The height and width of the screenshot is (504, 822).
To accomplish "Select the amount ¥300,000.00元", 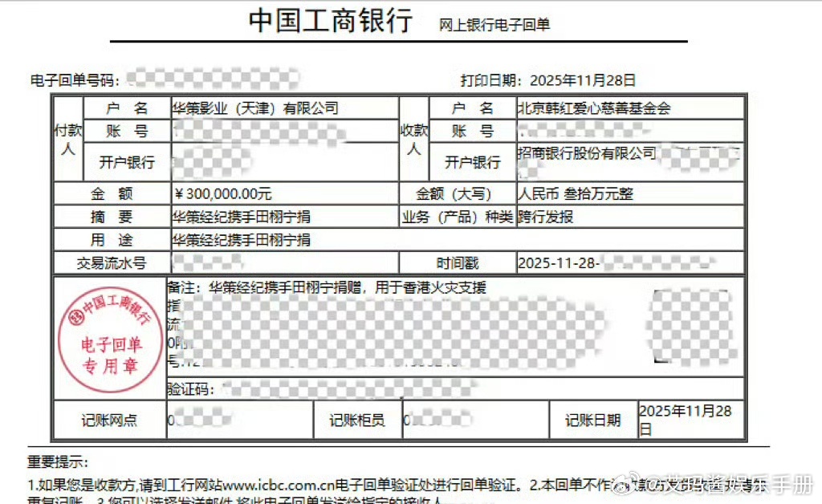I will [x=223, y=194].
